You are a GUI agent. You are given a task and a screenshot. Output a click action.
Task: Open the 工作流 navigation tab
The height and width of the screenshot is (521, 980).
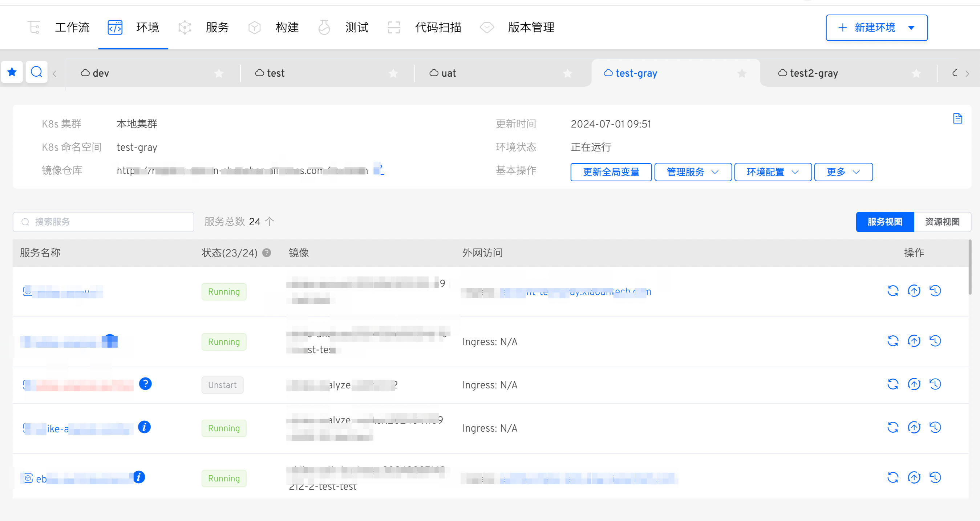[59, 27]
